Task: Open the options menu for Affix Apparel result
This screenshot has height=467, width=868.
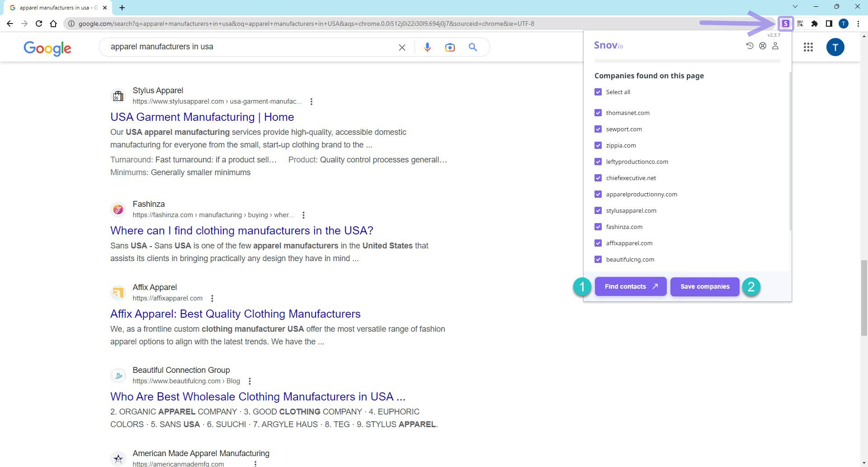Action: (212, 298)
